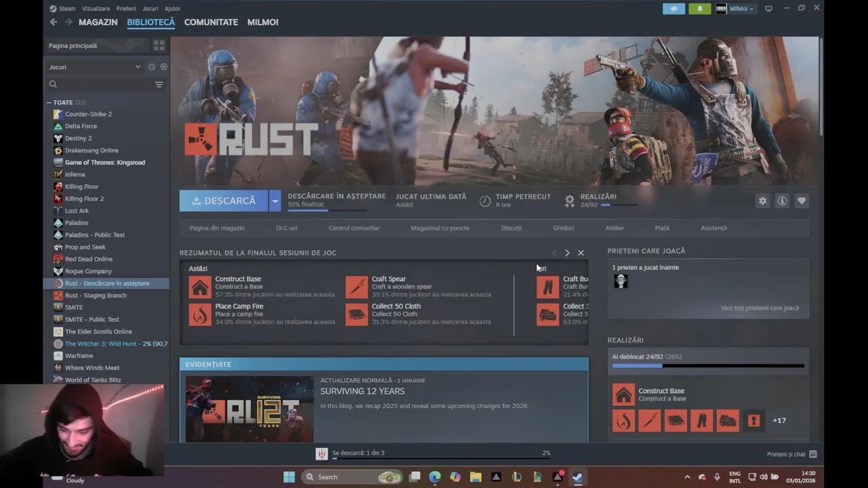Screen dimensions: 868x488
Task: Collapse the TOATE games list
Action: [49, 102]
